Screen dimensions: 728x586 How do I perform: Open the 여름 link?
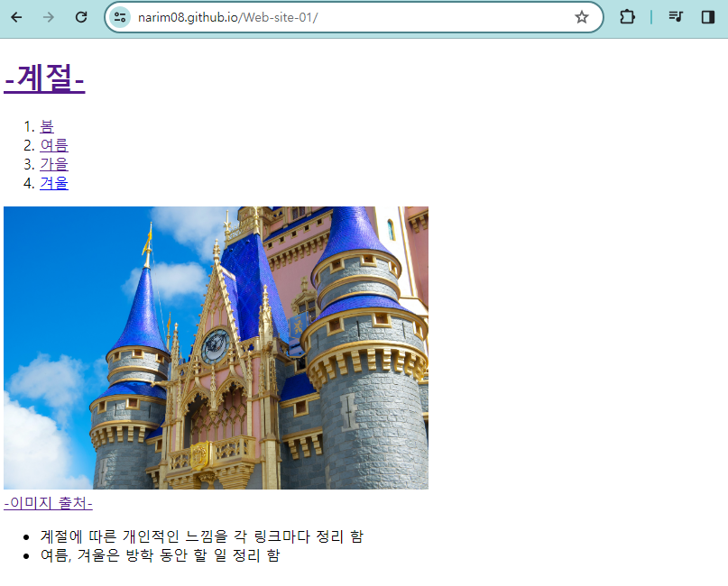pos(54,145)
